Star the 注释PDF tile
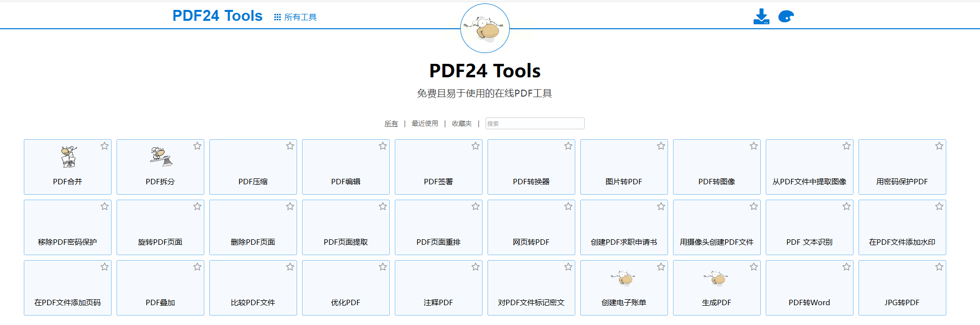 point(476,267)
